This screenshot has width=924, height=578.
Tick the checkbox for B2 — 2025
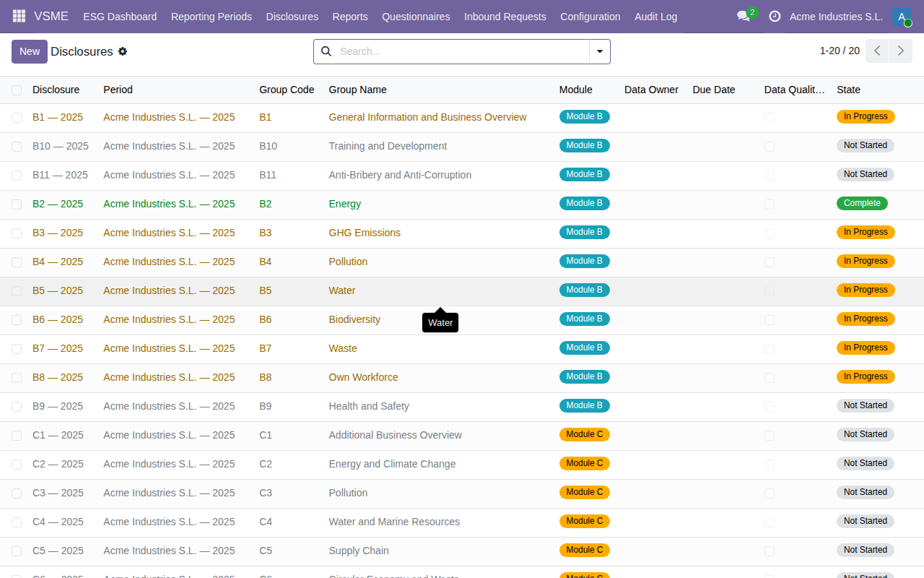click(17, 204)
